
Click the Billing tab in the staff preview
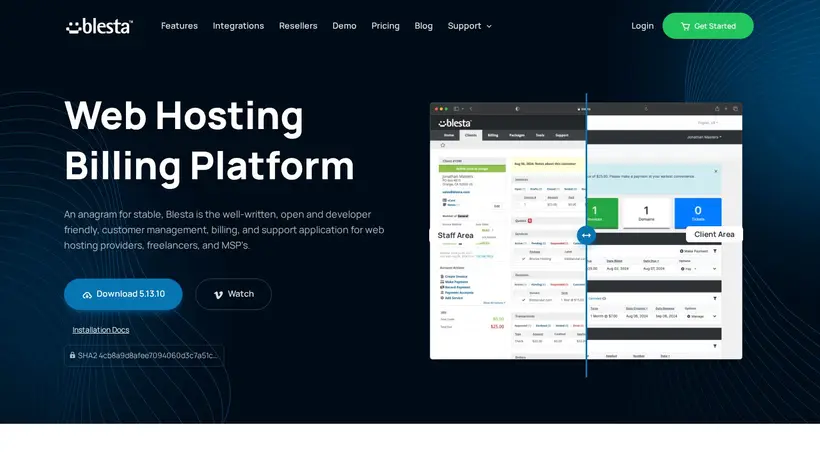493,135
